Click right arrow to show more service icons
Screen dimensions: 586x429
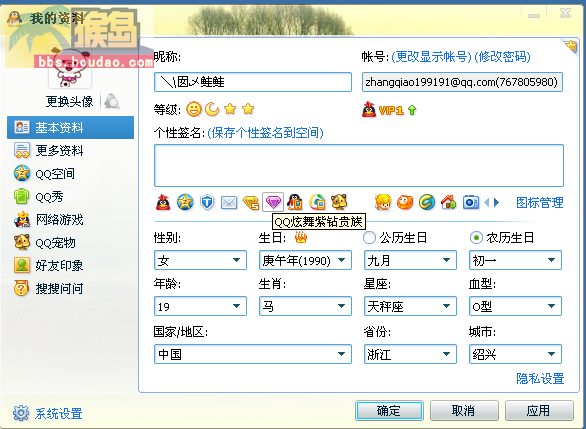click(x=496, y=203)
